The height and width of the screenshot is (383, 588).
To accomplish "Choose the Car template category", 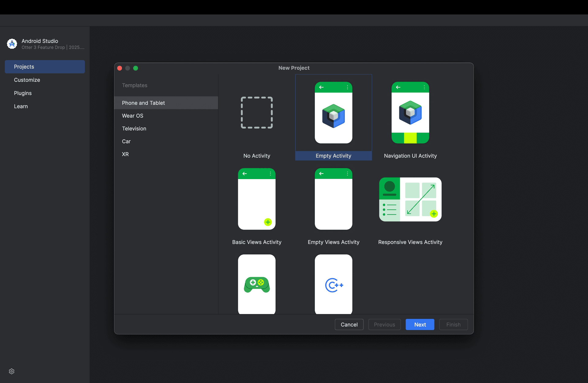I will click(166, 141).
